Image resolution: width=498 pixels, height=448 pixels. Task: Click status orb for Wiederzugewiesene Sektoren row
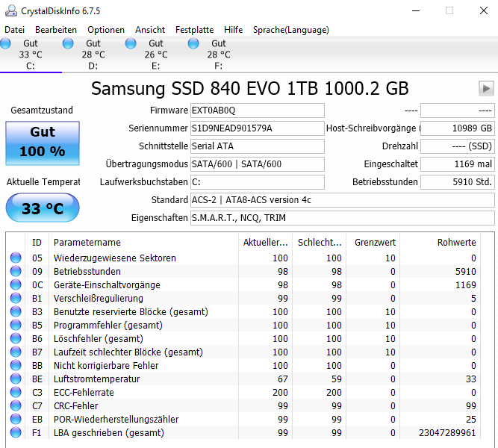click(16, 258)
